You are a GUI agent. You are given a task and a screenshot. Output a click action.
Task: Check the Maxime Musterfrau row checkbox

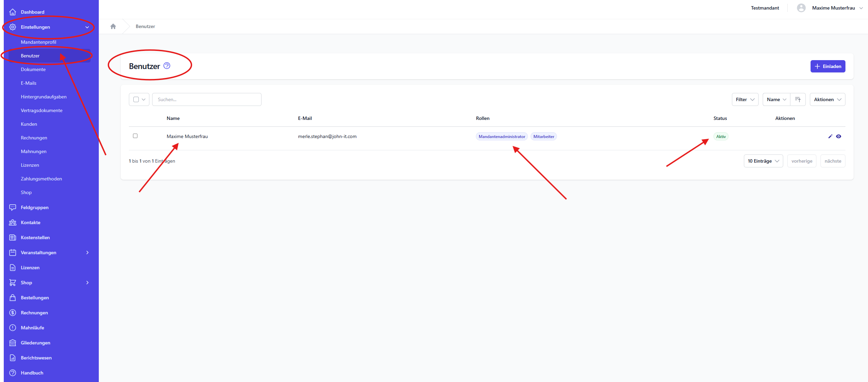point(135,136)
